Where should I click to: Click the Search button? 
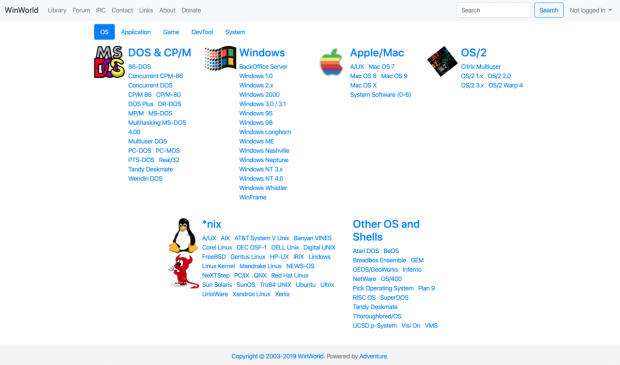click(549, 10)
